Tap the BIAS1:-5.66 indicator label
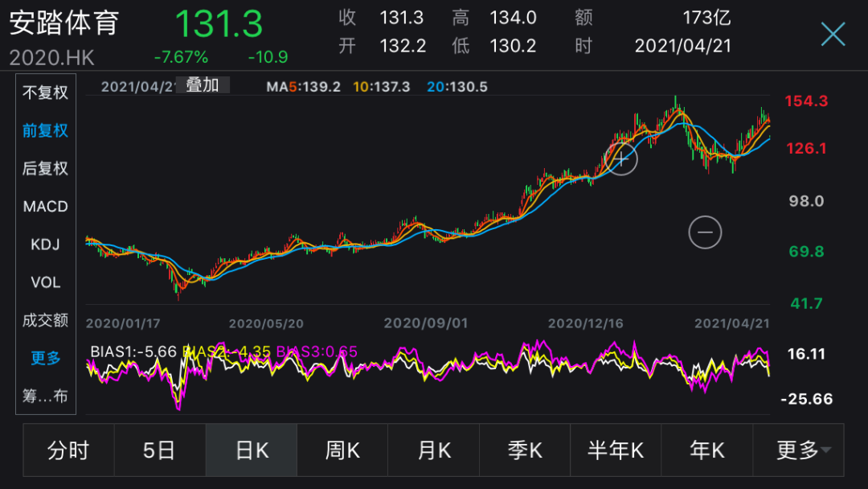The height and width of the screenshot is (489, 868). point(133,351)
